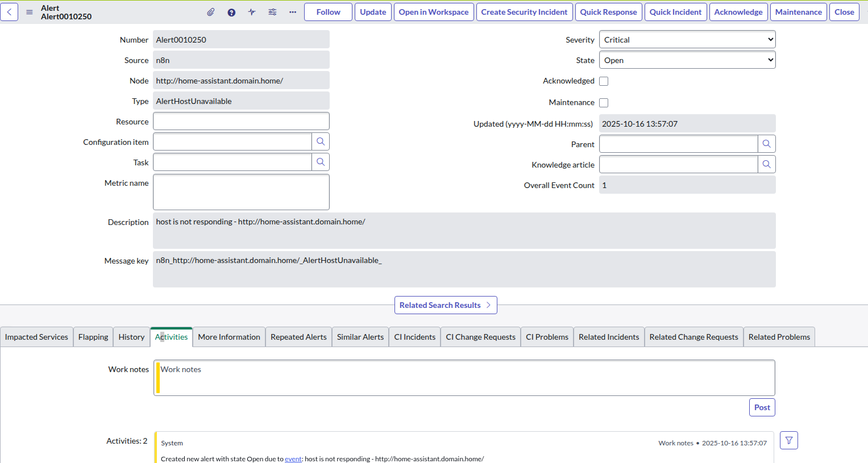The width and height of the screenshot is (868, 463).
Task: Open the hamburger context menu icon
Action: tap(30, 12)
